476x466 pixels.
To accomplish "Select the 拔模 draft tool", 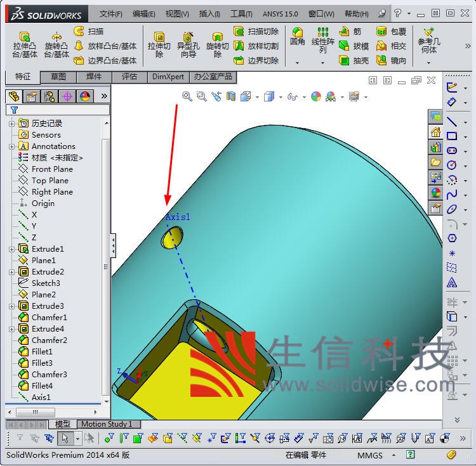I will (354, 46).
